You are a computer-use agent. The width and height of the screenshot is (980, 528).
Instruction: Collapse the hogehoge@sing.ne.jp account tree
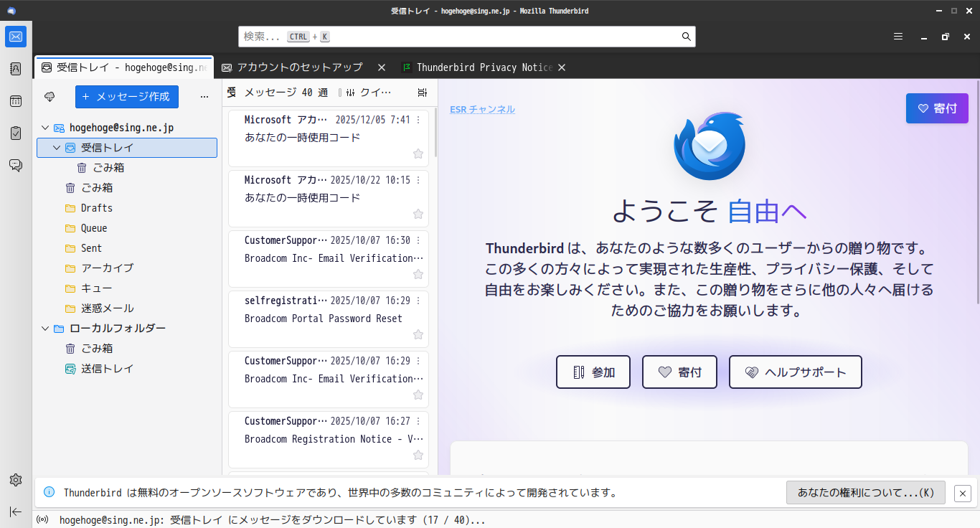45,128
